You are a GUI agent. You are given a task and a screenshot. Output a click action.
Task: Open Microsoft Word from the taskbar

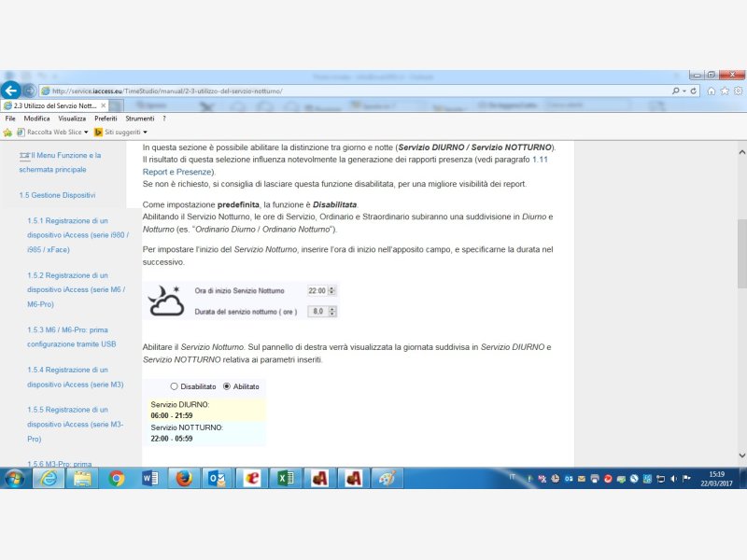[x=150, y=478]
